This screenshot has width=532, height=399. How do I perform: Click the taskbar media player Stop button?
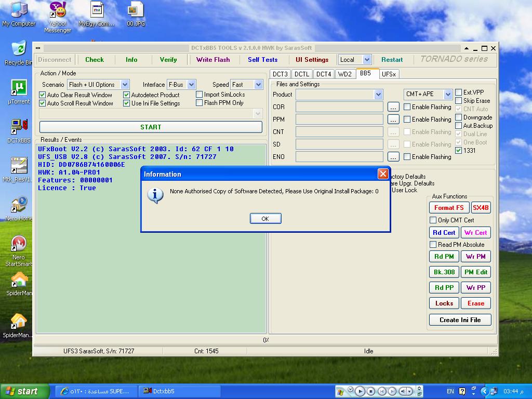[371, 391]
